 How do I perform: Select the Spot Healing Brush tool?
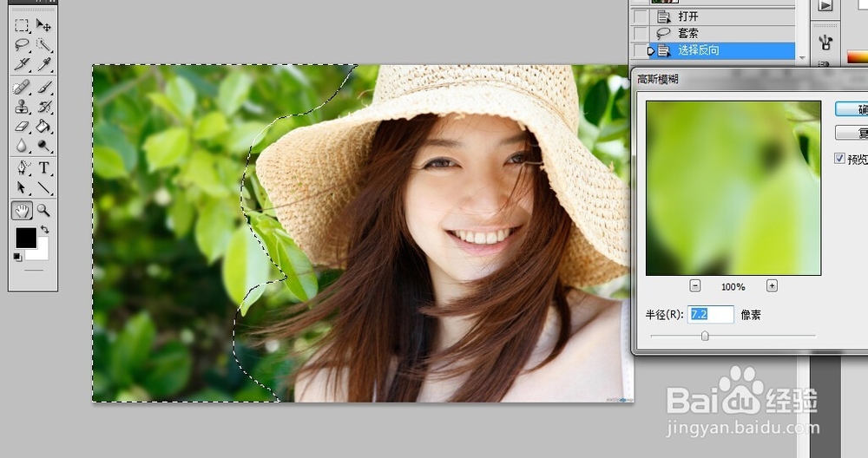(x=22, y=88)
